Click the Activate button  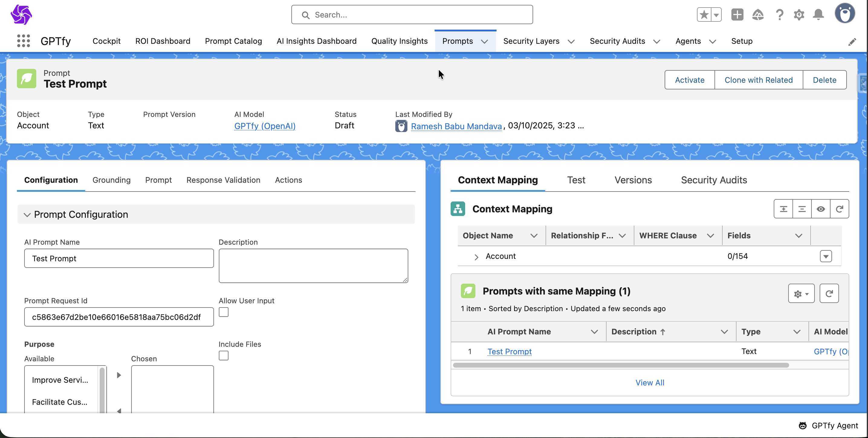pos(689,80)
